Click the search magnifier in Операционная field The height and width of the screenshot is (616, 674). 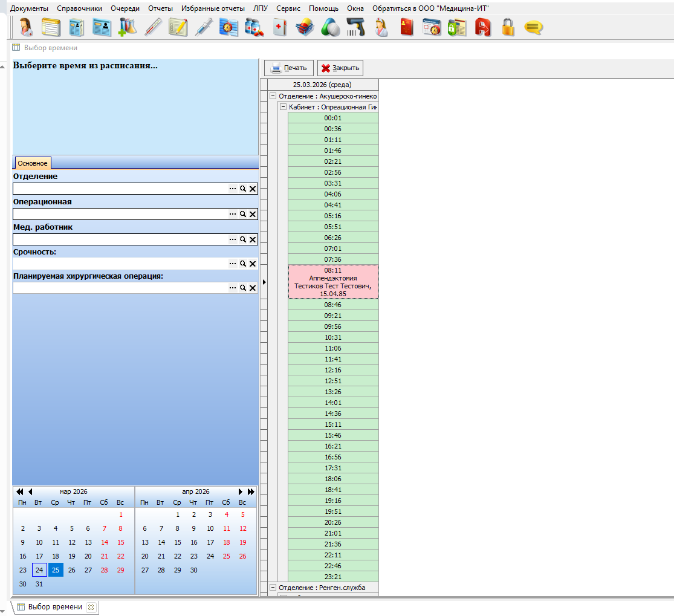[x=243, y=215]
